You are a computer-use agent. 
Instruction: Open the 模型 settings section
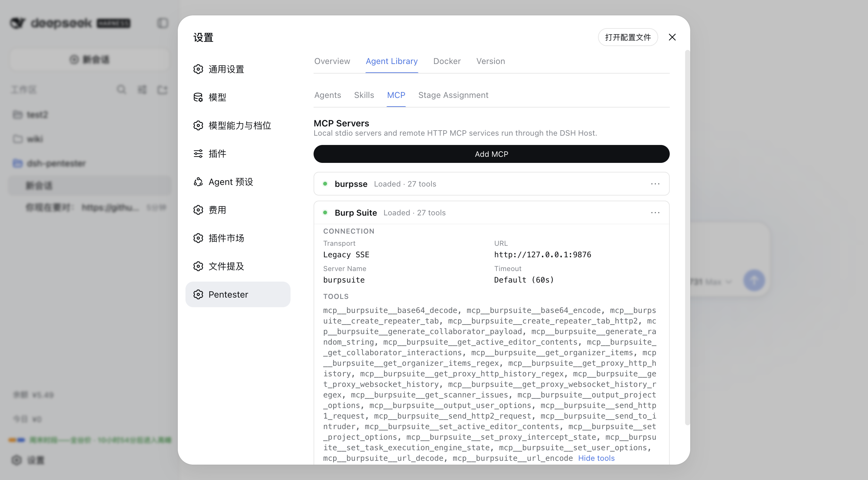[238, 97]
